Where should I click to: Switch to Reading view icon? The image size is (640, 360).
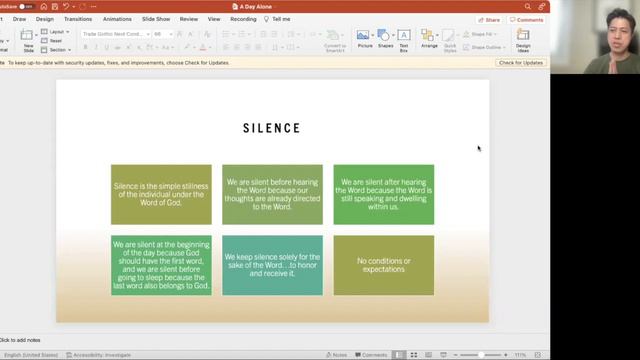click(x=428, y=355)
